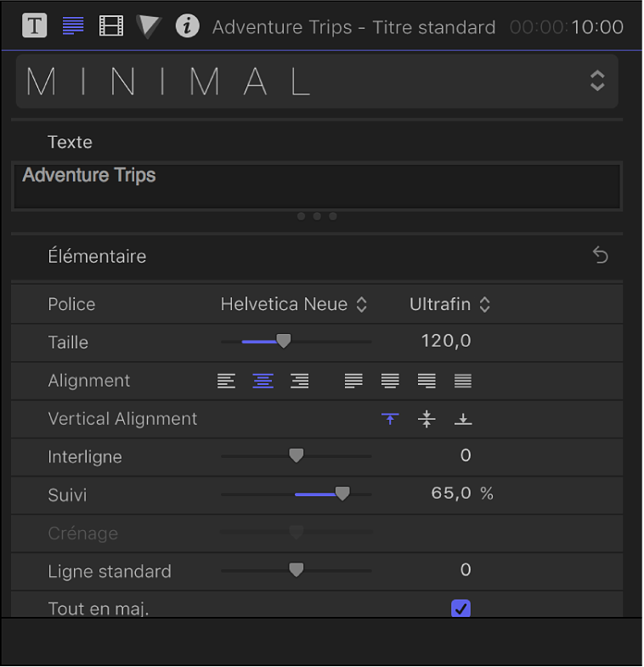This screenshot has width=644, height=667.
Task: Click in the Adventure Trips text field
Action: 316,185
